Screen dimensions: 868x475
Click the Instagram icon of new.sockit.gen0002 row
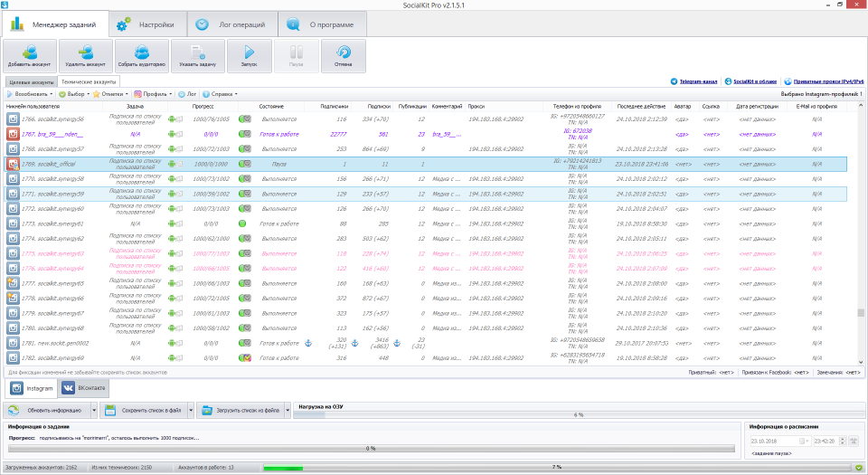[13, 343]
